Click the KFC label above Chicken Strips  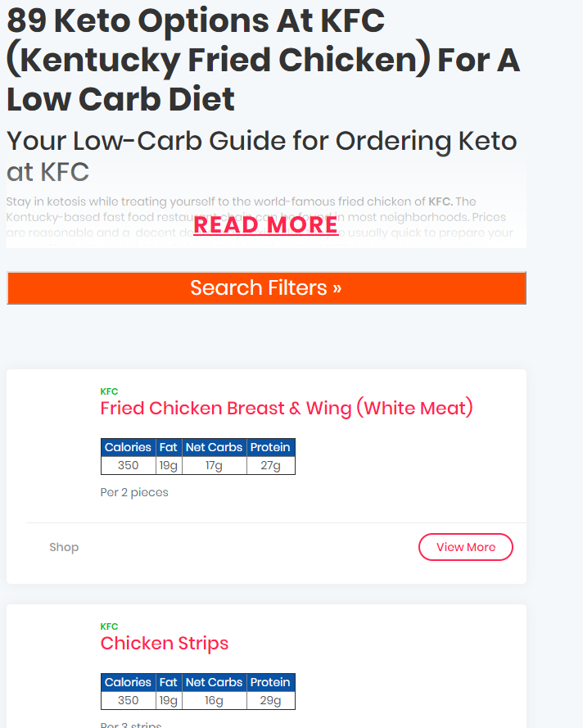click(x=110, y=626)
